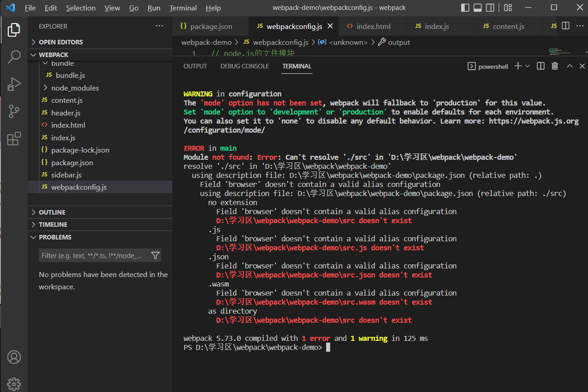Image resolution: width=588 pixels, height=392 pixels.
Task: Expand the OUTLINE section
Action: (100, 212)
